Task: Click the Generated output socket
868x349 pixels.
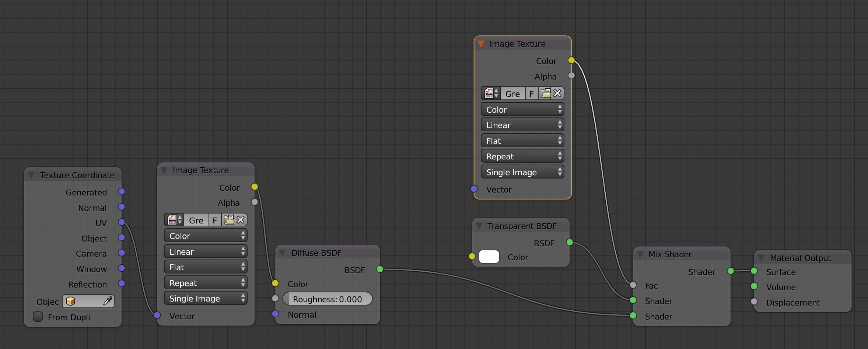Action: tap(122, 191)
